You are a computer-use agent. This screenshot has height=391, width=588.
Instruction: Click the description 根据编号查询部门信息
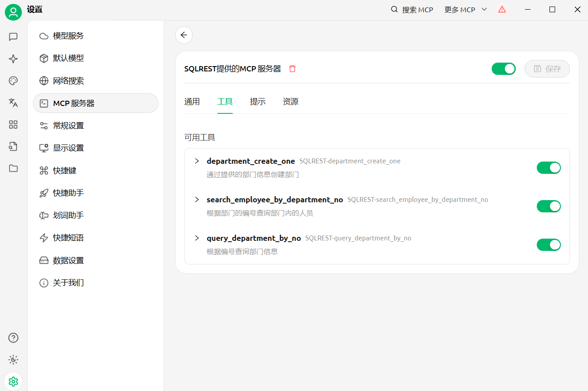(242, 252)
